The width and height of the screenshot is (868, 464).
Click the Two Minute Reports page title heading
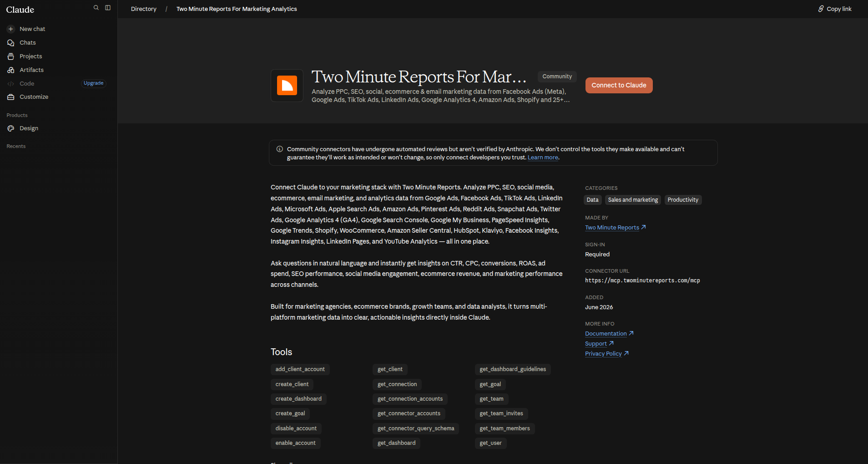pyautogui.click(x=419, y=77)
